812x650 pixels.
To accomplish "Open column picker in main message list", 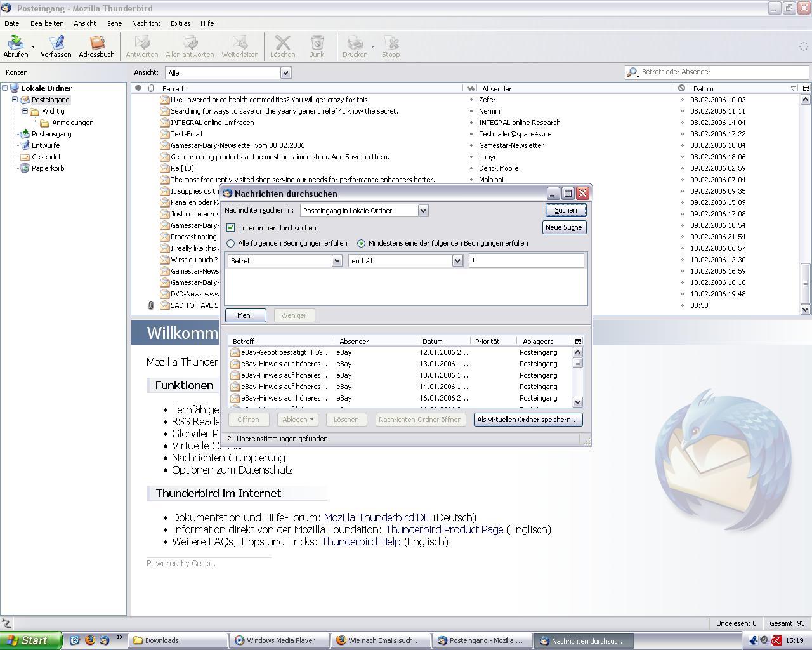I will 806,88.
